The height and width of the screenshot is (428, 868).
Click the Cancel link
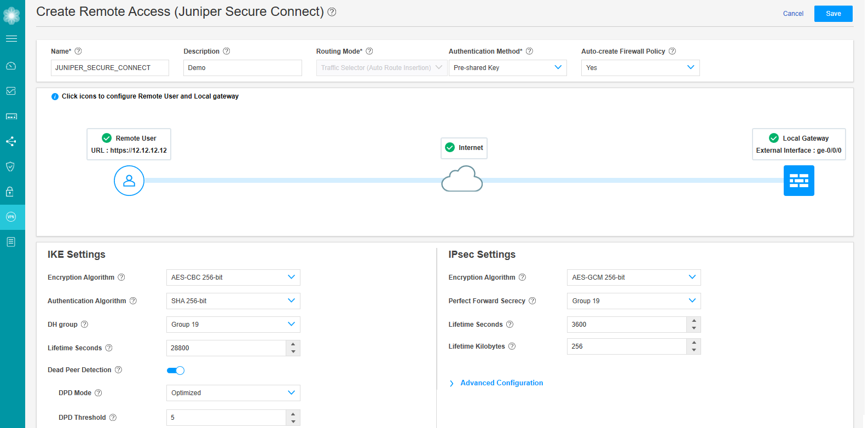click(x=793, y=14)
